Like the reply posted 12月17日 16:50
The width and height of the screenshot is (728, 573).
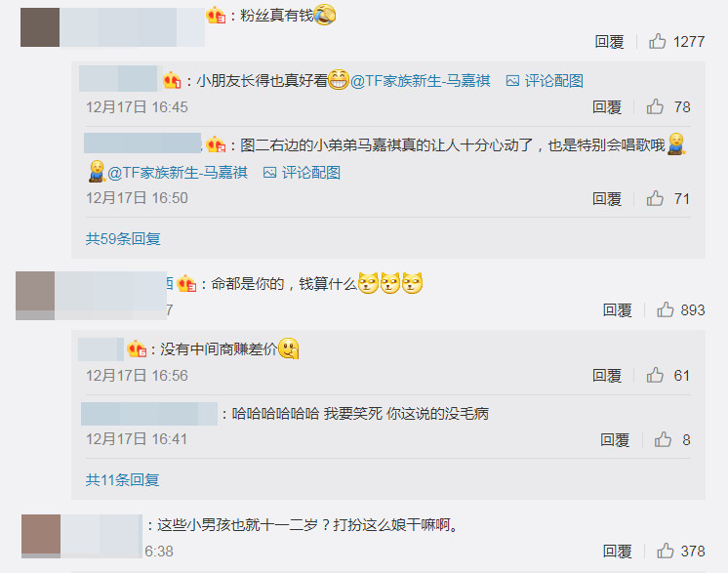(655, 198)
